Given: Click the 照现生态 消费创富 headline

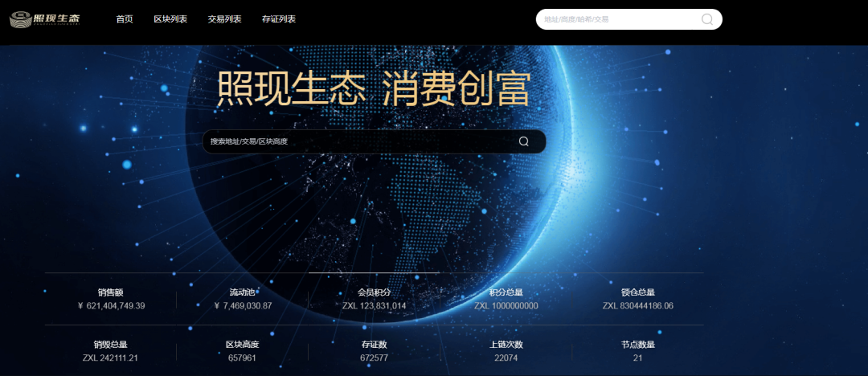Looking at the screenshot, I should [x=374, y=88].
